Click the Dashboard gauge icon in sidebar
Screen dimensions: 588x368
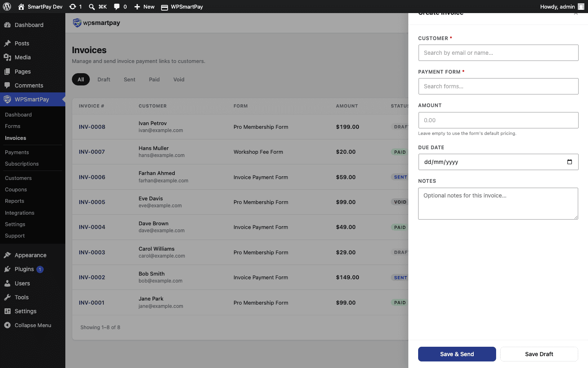pyautogui.click(x=7, y=25)
